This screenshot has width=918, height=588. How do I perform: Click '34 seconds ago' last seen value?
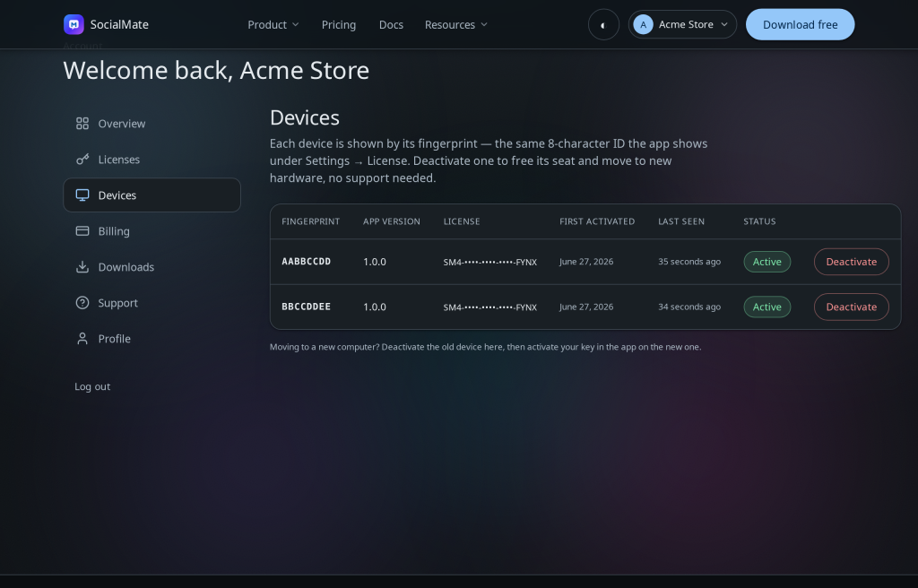coord(689,307)
